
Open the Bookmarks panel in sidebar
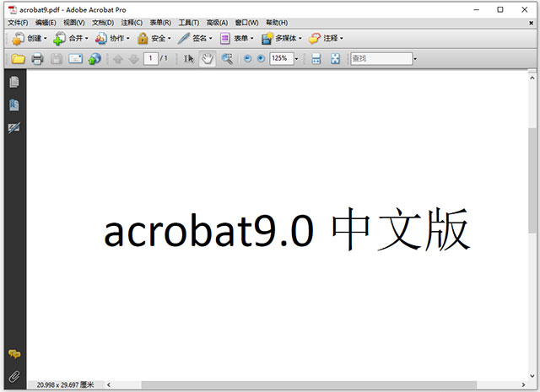click(x=14, y=105)
